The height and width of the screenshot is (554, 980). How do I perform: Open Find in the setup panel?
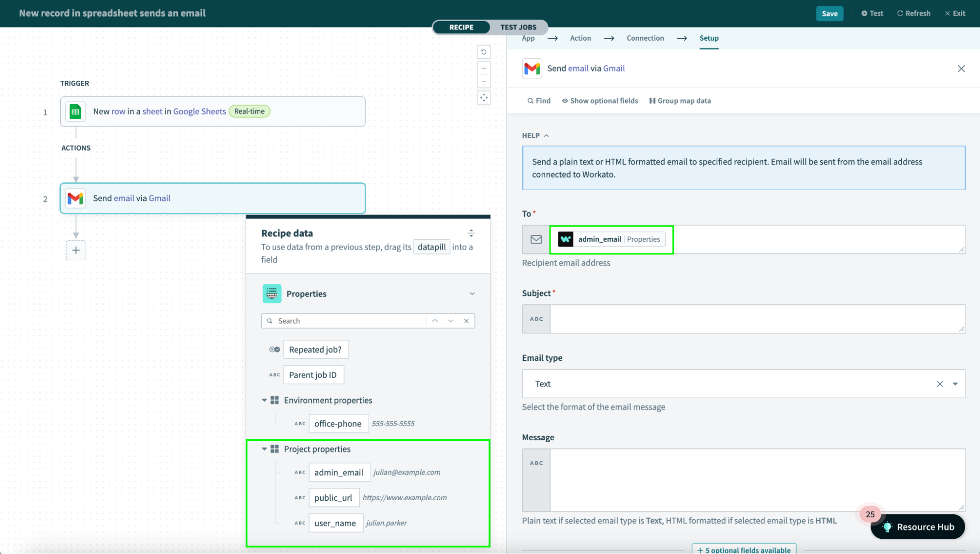(538, 101)
